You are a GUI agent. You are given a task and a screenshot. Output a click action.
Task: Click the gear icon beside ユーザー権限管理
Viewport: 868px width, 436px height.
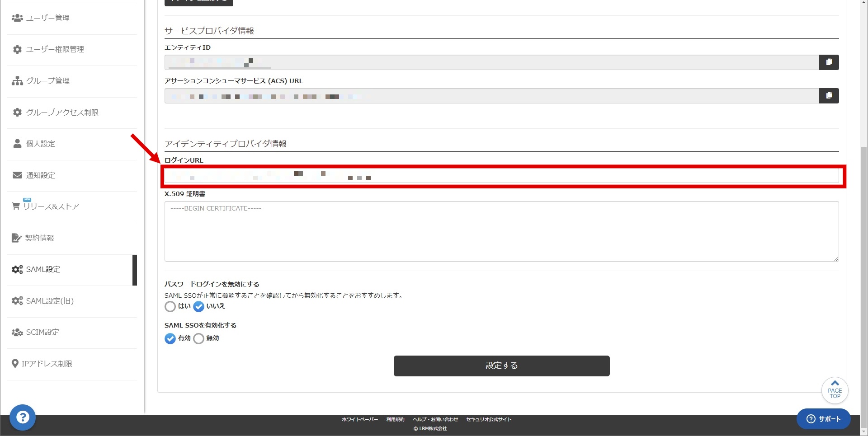tap(17, 49)
